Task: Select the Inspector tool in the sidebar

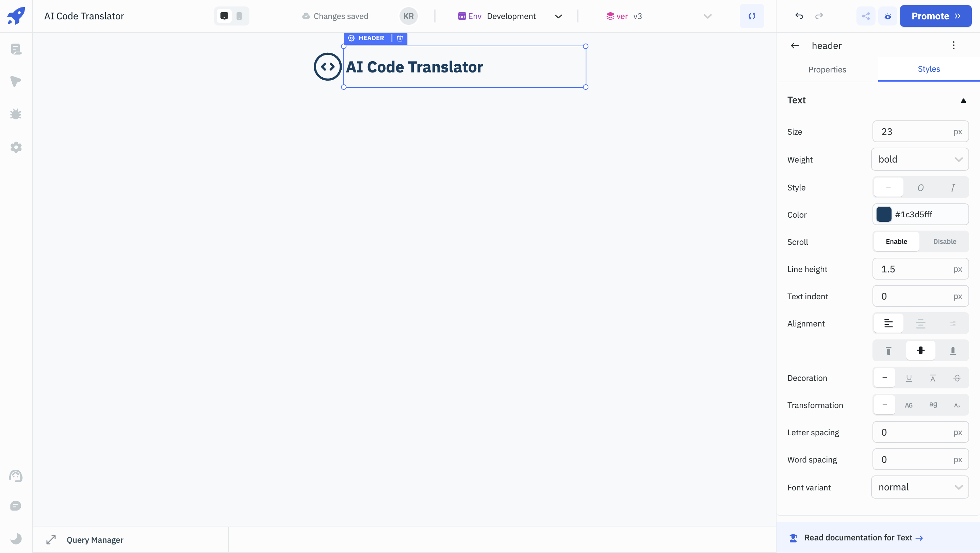Action: (16, 81)
